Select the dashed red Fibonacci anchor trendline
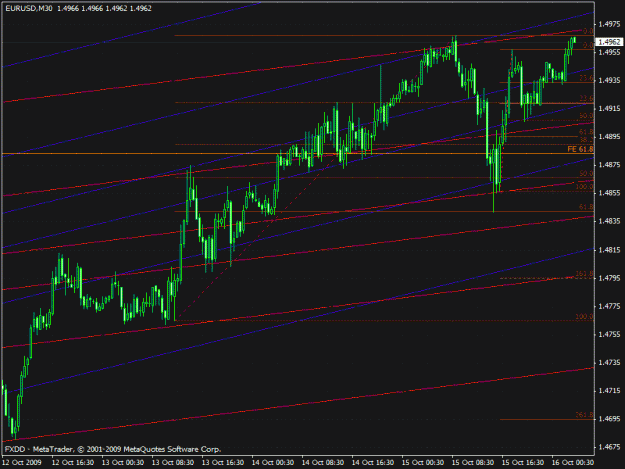 pos(255,238)
